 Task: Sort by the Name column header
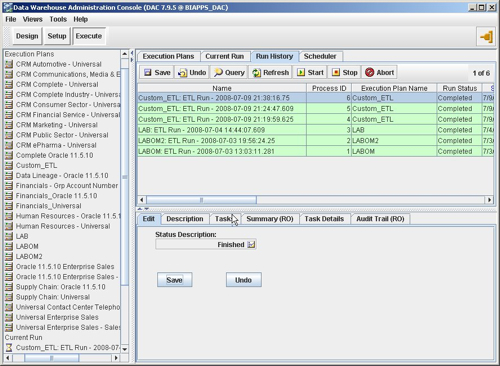(x=222, y=88)
